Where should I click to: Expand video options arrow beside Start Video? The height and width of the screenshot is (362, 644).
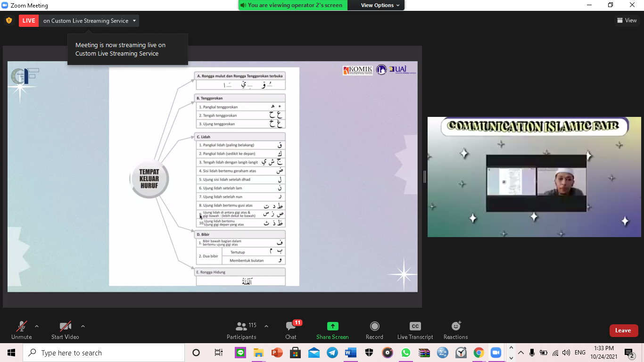pos(83,326)
